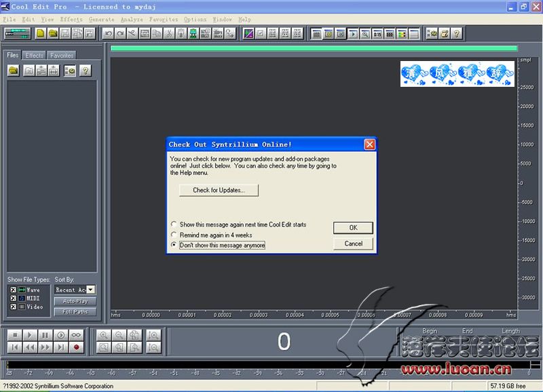Click the 0.00005 mark on the time ruler
Image resolution: width=543 pixels, height=392 pixels.
click(x=330, y=315)
